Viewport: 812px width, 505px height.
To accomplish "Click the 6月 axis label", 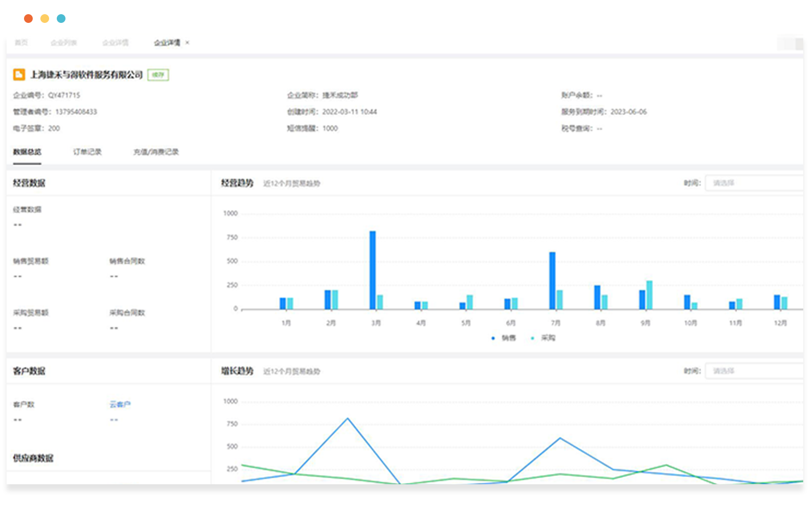I will click(511, 323).
